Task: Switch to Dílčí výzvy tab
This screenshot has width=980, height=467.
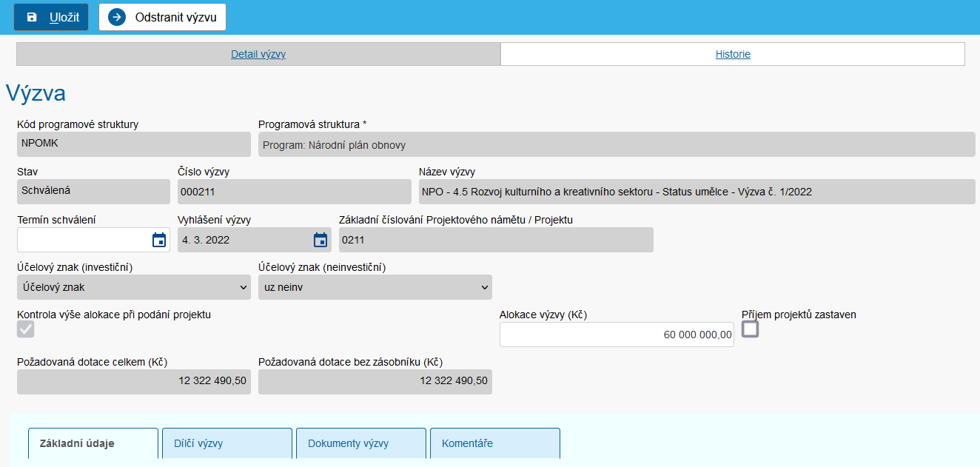Action: (x=227, y=444)
